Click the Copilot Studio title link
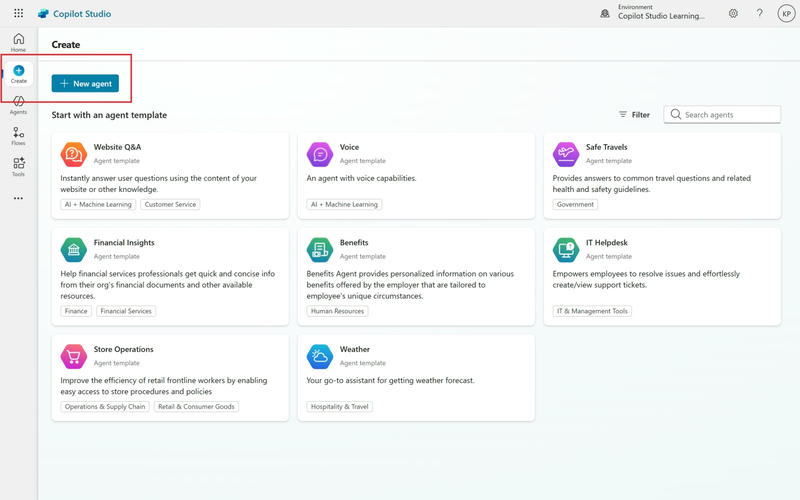Image resolution: width=800 pixels, height=500 pixels. tap(84, 14)
